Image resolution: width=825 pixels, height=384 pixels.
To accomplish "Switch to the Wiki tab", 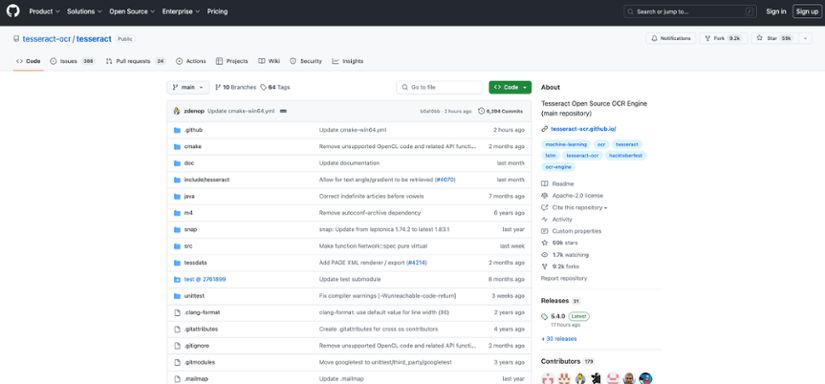I will 269,61.
